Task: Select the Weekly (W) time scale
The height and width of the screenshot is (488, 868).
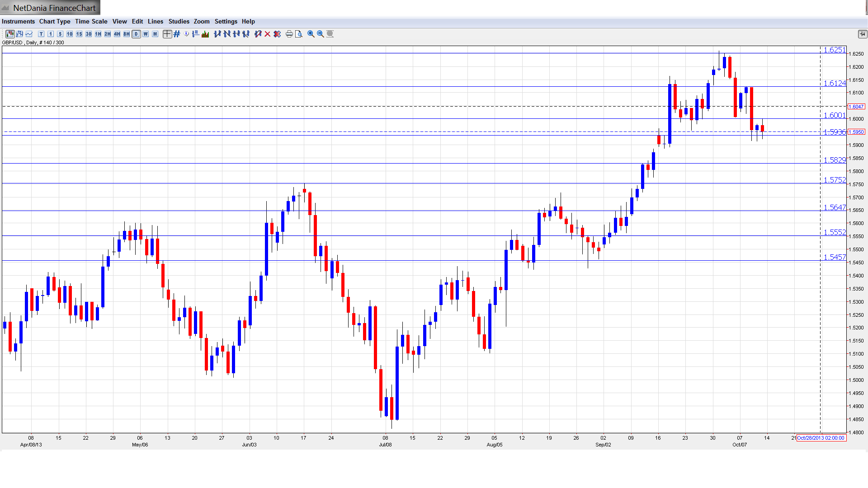Action: (x=146, y=34)
